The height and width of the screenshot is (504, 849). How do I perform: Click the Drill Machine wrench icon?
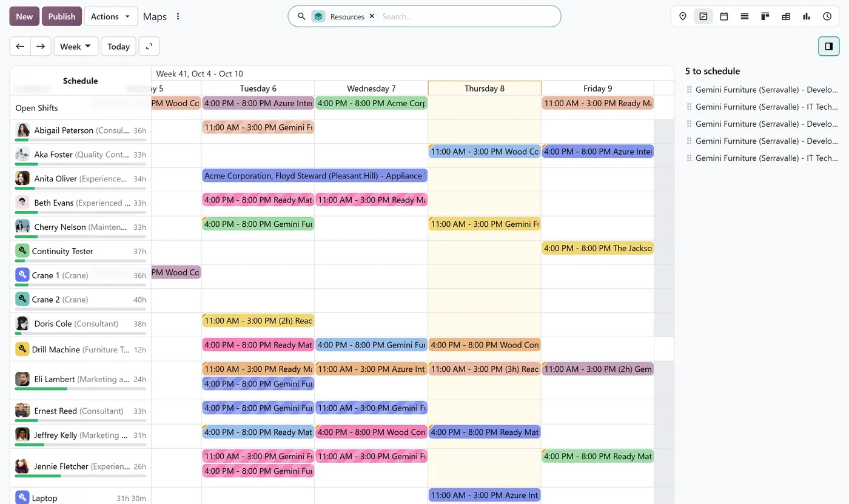click(22, 349)
